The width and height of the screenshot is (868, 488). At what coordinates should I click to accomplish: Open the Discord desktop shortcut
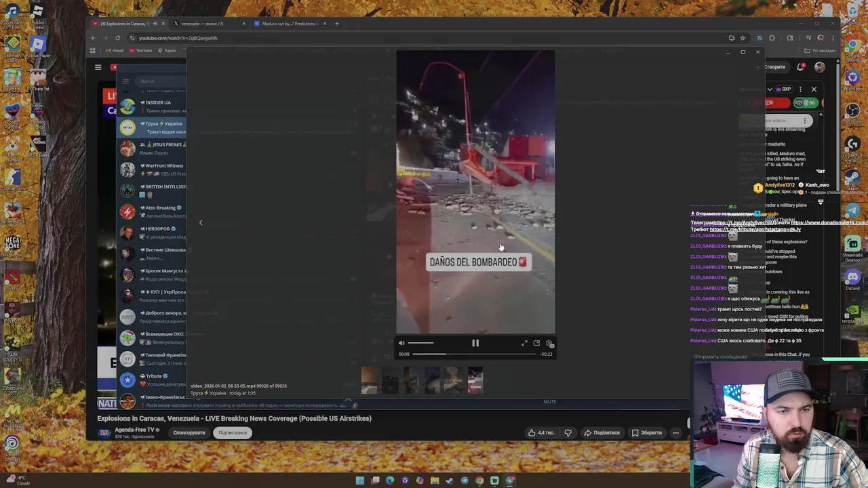click(x=853, y=279)
